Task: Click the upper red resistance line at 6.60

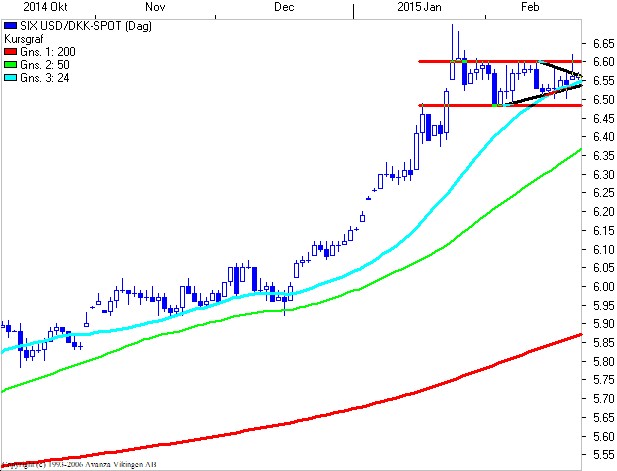Action: click(500, 61)
